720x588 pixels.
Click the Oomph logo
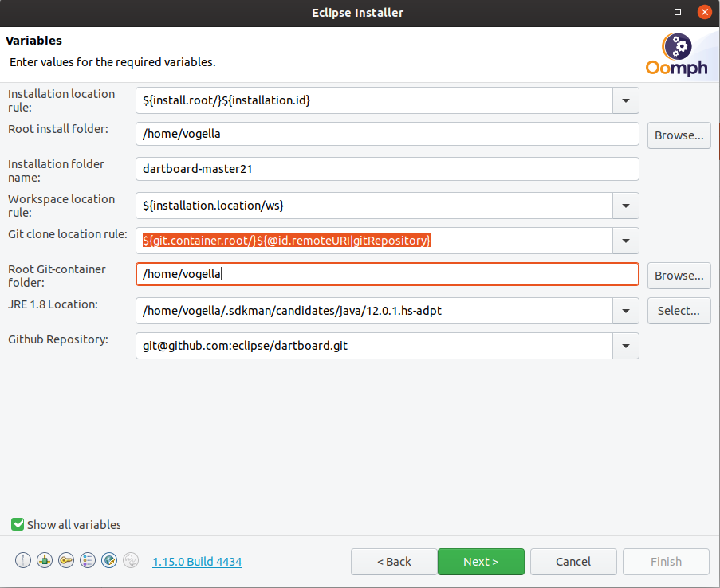tap(676, 55)
